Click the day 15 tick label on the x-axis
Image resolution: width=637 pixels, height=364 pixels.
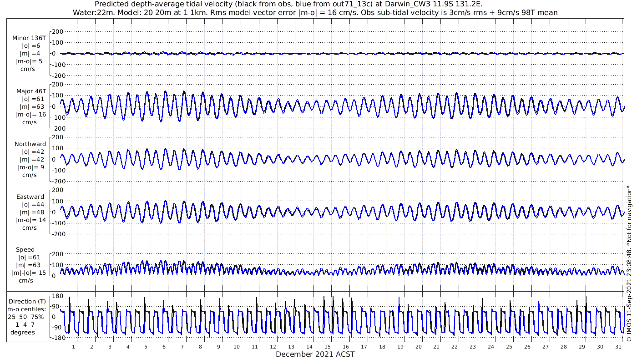pos(327,347)
